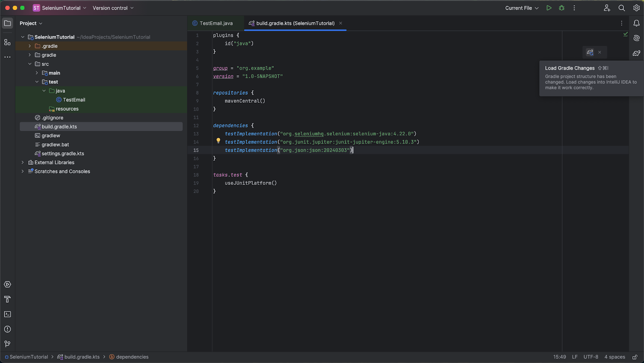
Task: Open the Terminal tool window
Action: pyautogui.click(x=7, y=314)
